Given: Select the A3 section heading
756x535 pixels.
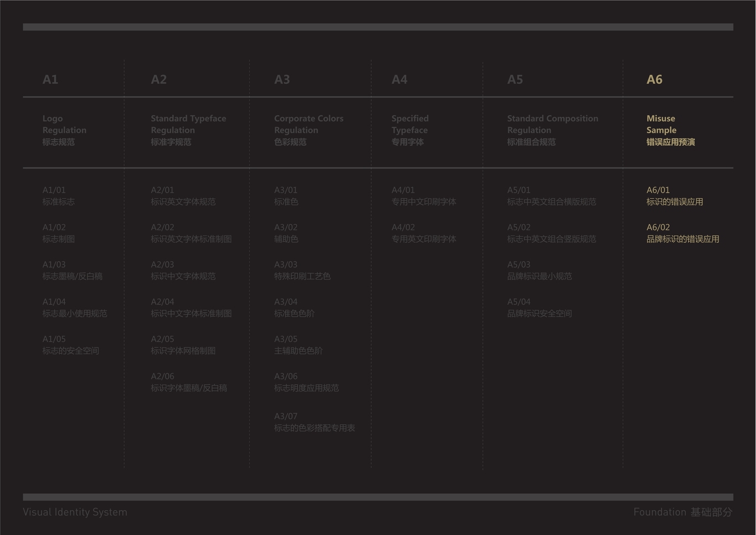Looking at the screenshot, I should 282,79.
